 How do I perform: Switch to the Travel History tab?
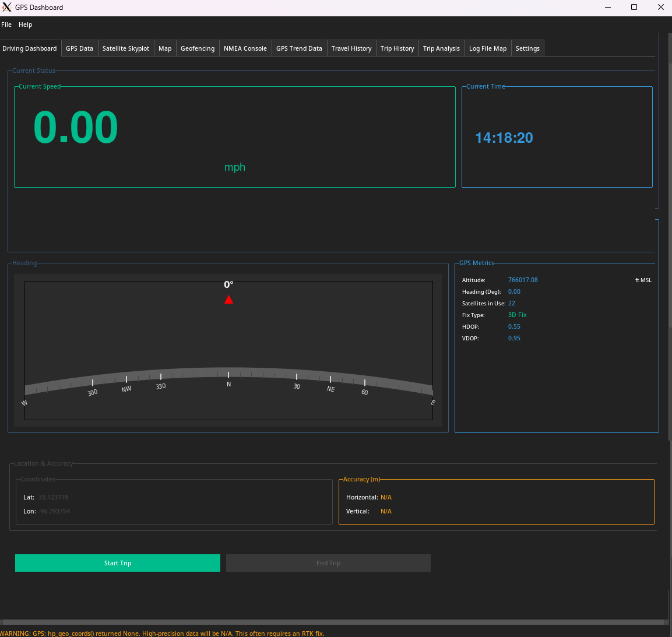351,48
